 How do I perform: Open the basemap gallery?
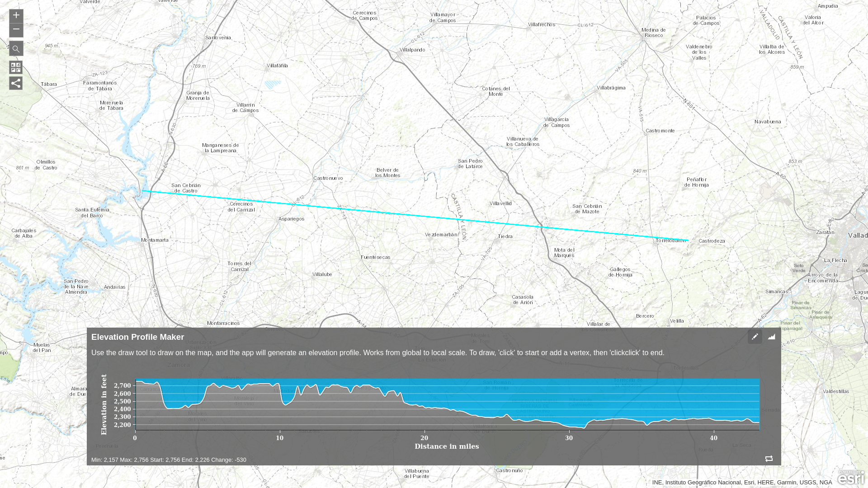click(16, 68)
